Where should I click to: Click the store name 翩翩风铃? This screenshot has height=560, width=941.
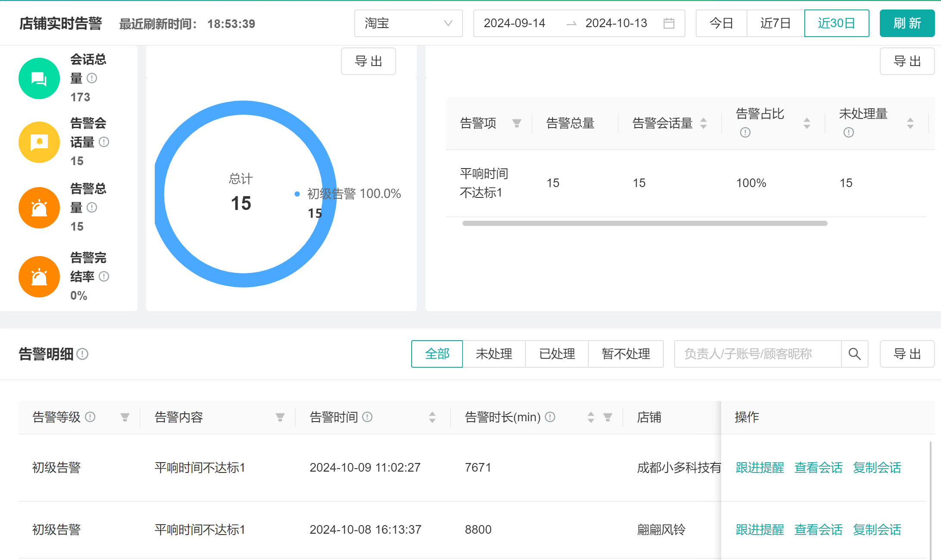pos(661,530)
